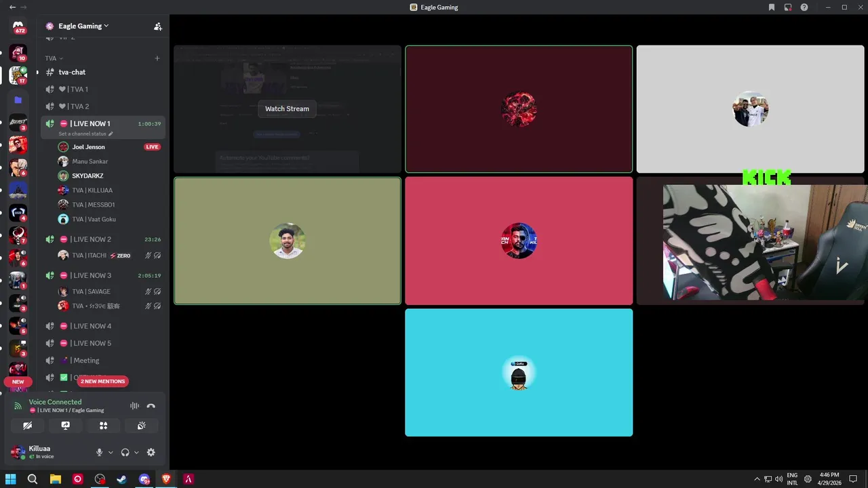Open the help question mark icon

point(804,7)
